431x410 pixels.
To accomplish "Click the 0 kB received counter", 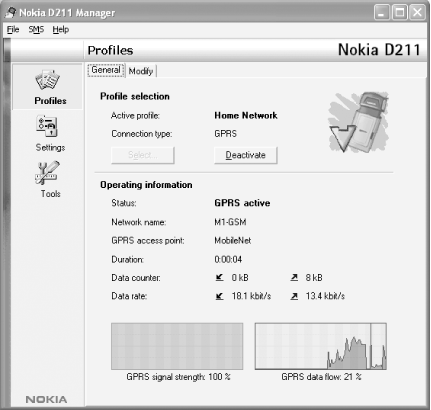I will tap(240, 278).
